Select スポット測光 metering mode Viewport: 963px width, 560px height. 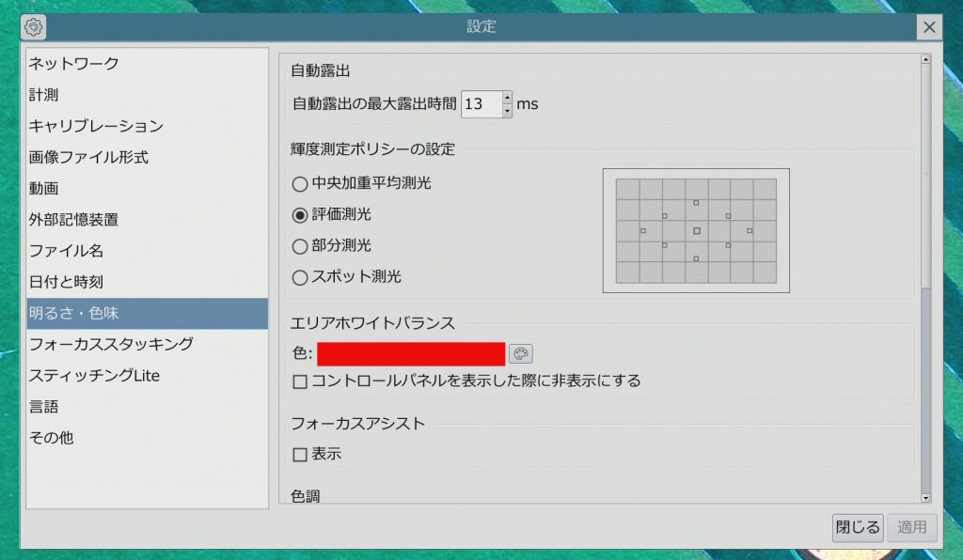[300, 277]
